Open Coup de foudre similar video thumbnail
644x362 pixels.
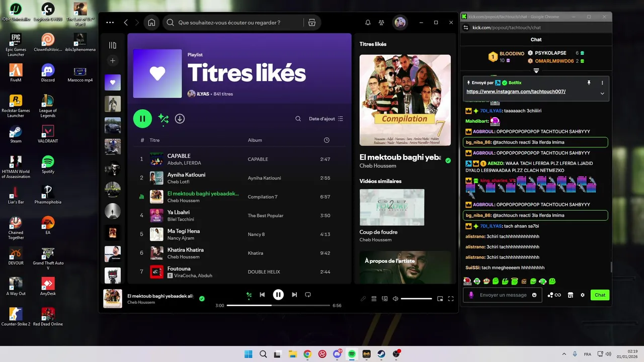coord(392,207)
